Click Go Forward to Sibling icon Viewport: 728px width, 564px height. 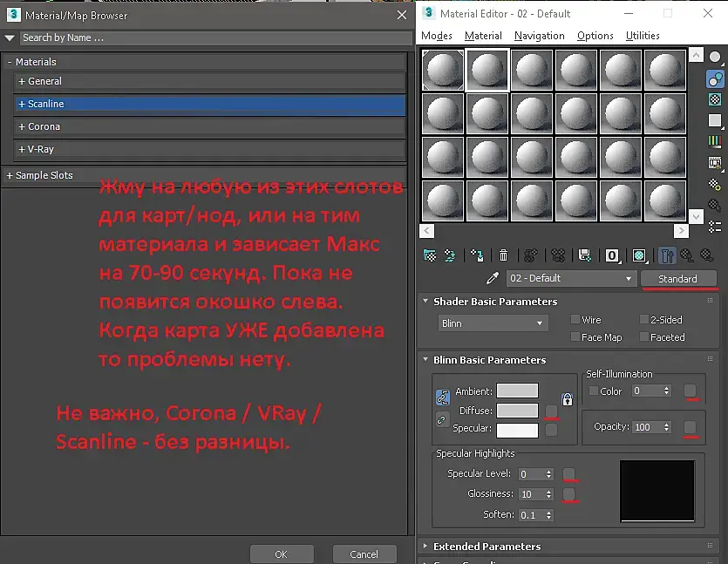(707, 255)
